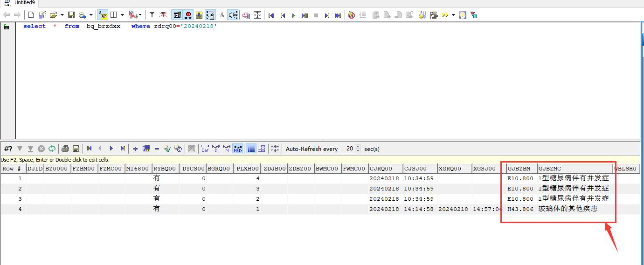The width and height of the screenshot is (644, 265).
Task: Toggle the grid view layout button
Action: (x=251, y=149)
